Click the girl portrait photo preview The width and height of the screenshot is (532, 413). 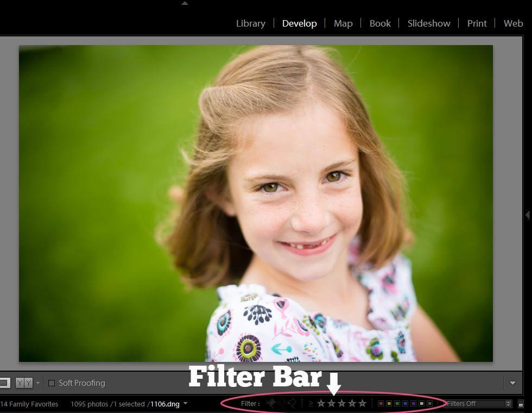(x=256, y=203)
